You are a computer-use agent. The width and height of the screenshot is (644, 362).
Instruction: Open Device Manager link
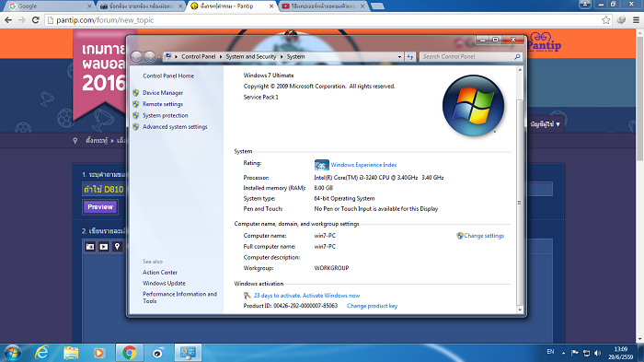click(x=163, y=93)
